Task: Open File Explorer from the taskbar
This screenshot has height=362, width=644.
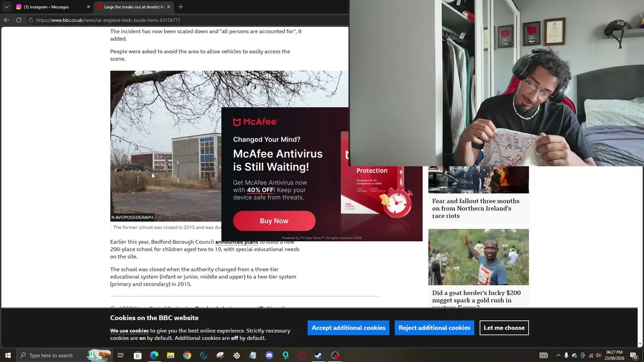Action: [171, 355]
